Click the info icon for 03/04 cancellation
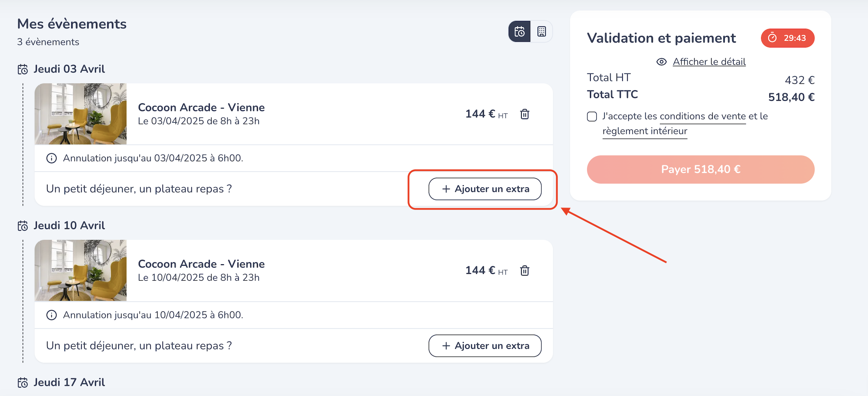868x396 pixels. pyautogui.click(x=51, y=158)
